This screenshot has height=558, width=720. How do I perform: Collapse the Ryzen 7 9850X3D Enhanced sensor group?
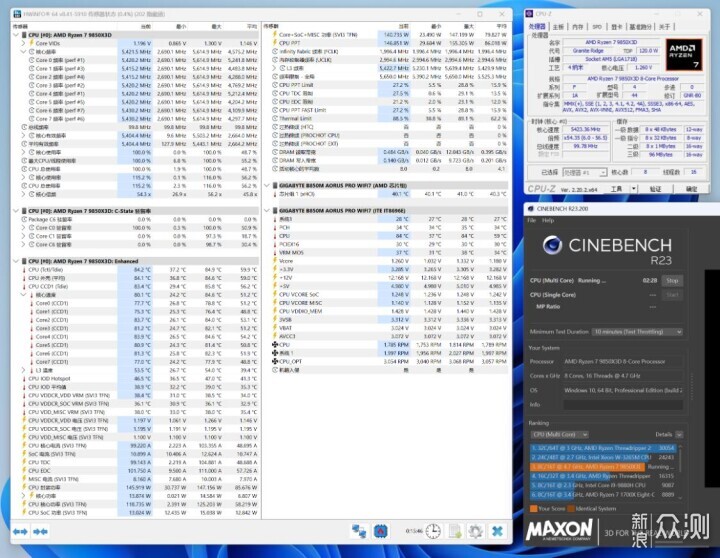(17, 261)
